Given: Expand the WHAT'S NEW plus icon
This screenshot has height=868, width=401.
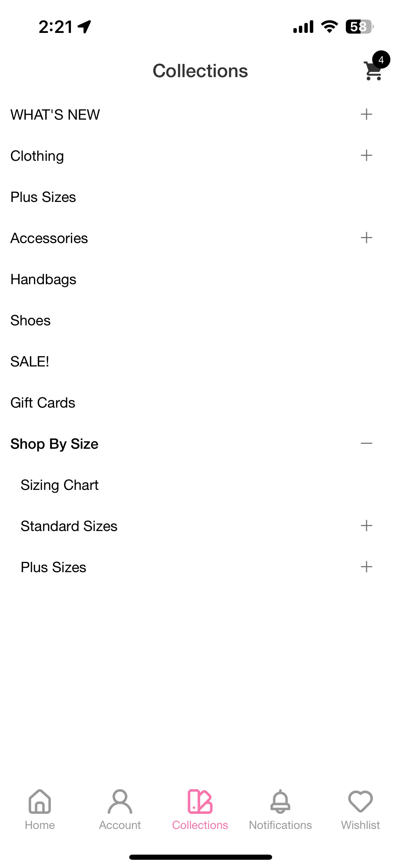Looking at the screenshot, I should (366, 114).
